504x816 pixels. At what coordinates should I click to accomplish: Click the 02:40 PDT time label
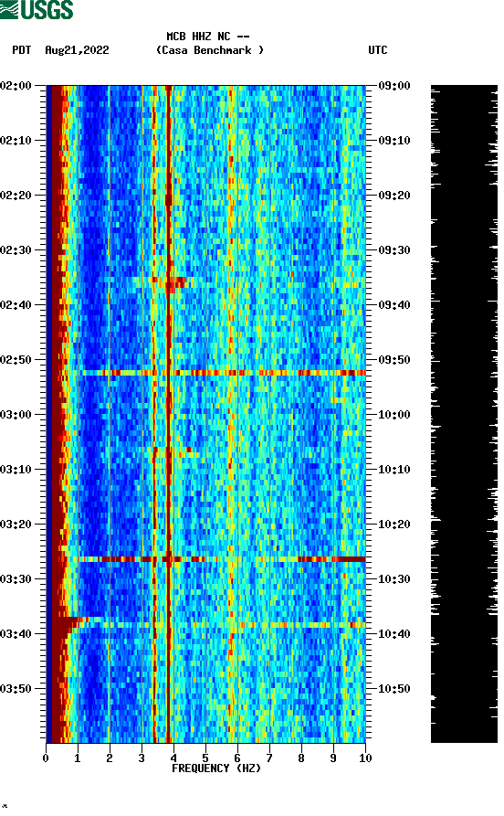point(16,305)
